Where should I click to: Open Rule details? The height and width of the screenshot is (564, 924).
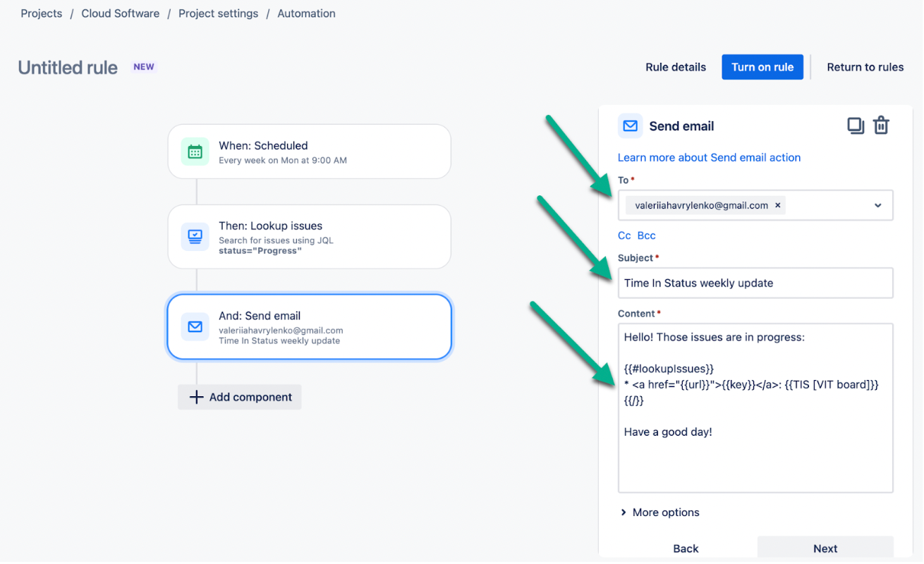[675, 67]
